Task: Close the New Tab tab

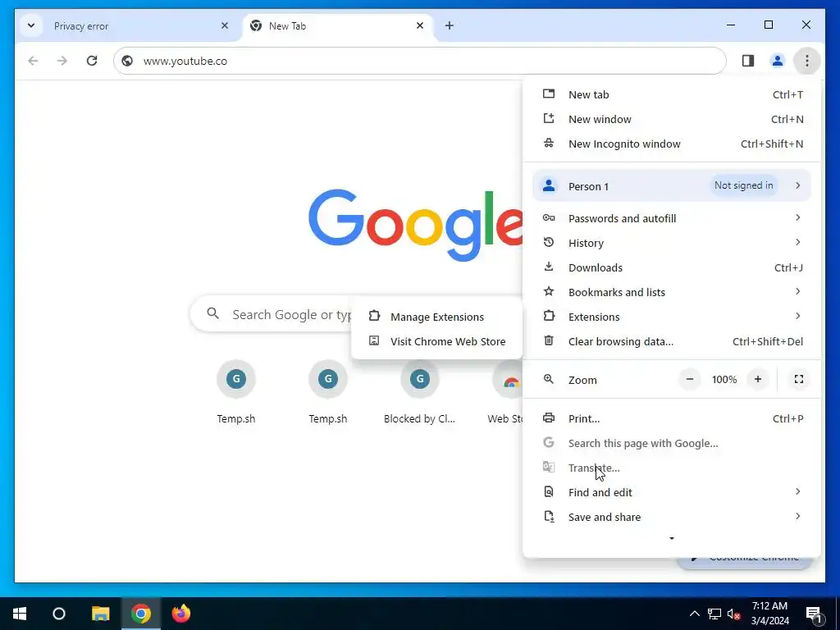Action: pyautogui.click(x=419, y=25)
